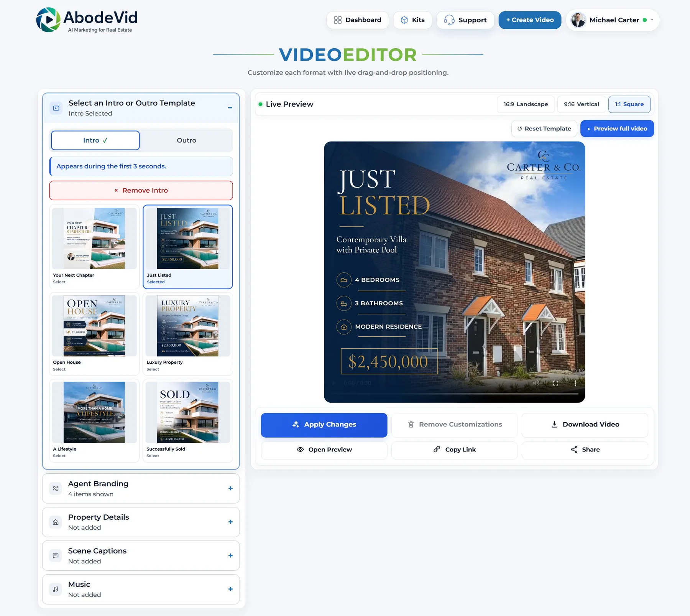
Task: Open the Dashboard grid icon
Action: 337,20
